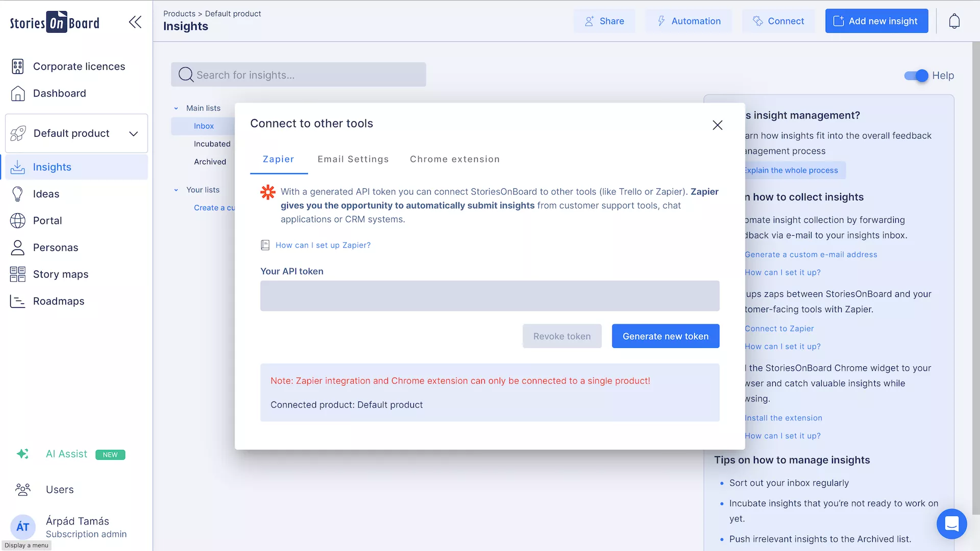Toggle the Help switch off

coord(916,76)
